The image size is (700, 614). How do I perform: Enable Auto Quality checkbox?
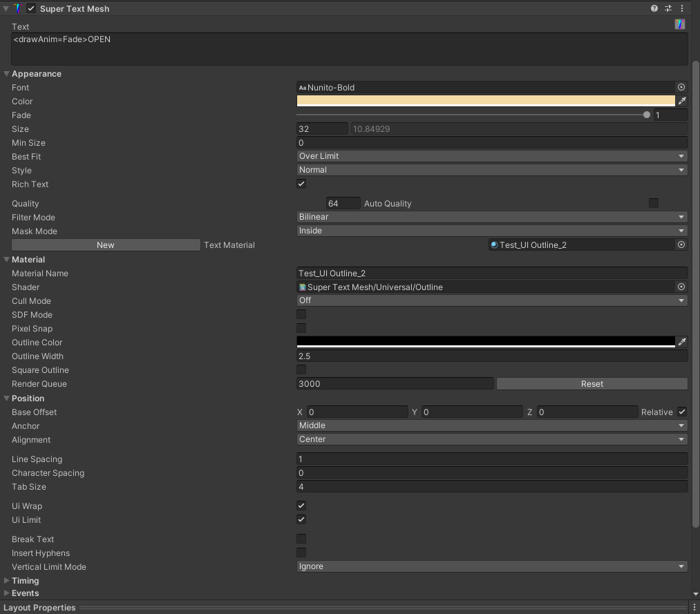654,204
